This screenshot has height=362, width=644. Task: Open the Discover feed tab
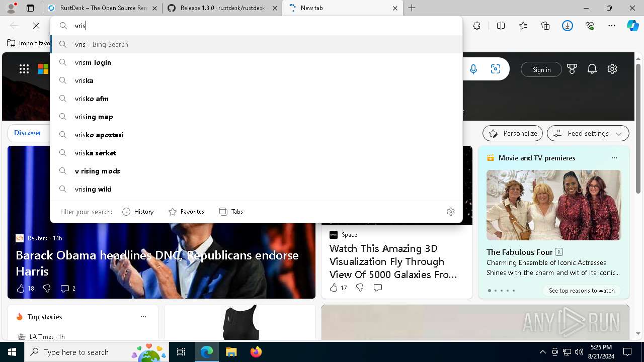28,133
